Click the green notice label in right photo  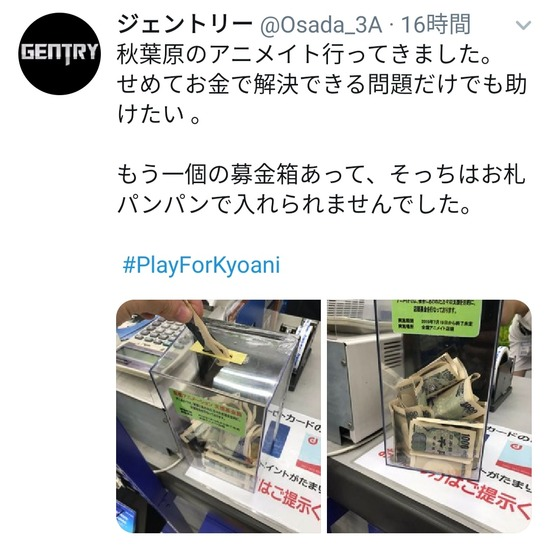(436, 318)
